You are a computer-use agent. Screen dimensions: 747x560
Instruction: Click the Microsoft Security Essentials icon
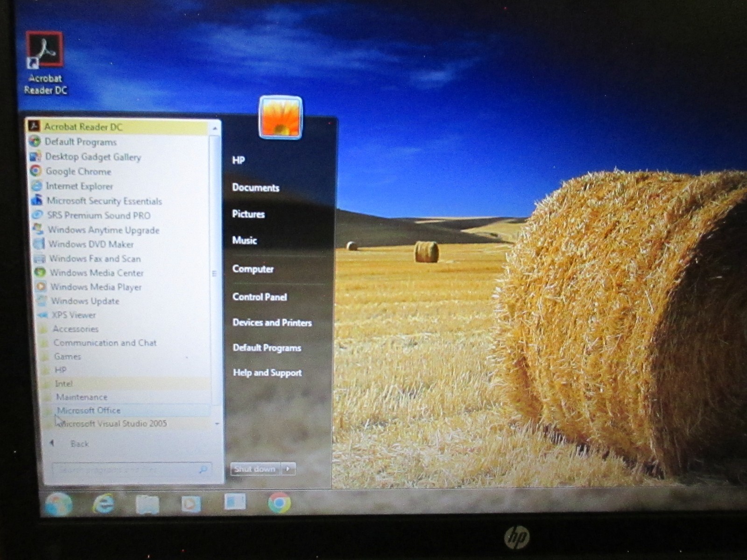[x=37, y=200]
